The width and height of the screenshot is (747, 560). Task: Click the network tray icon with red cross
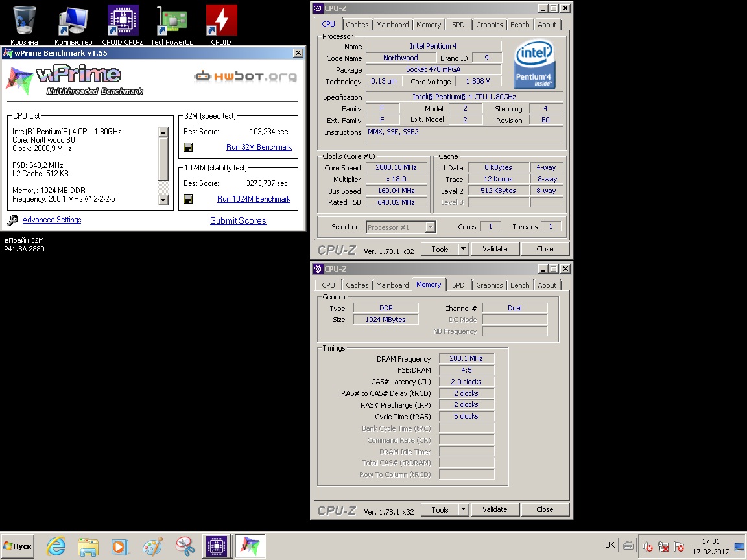point(663,546)
